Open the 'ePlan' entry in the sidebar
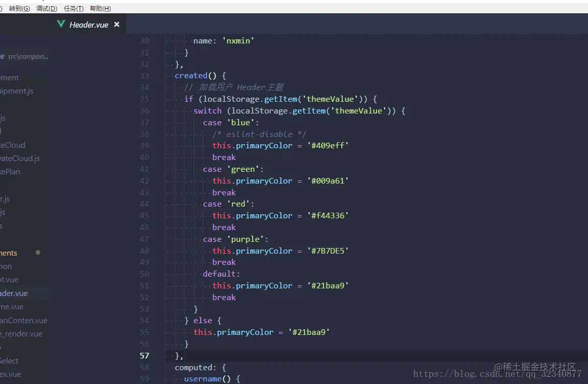Image resolution: width=588 pixels, height=384 pixels. 10,171
